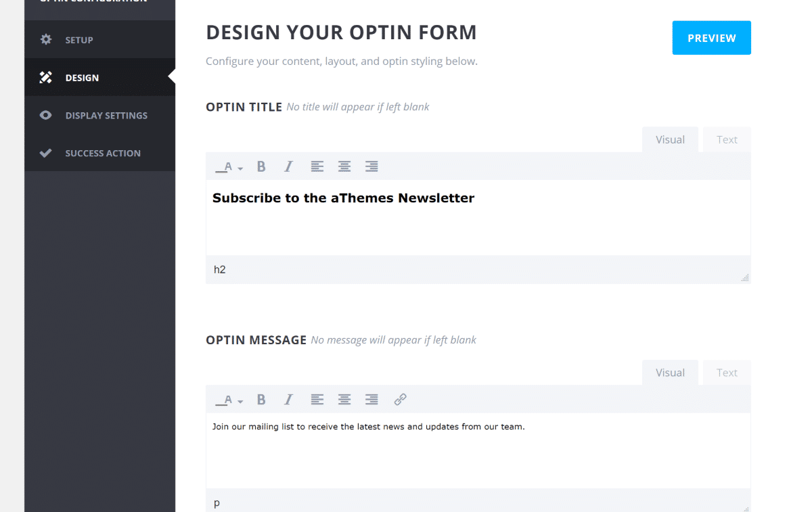The width and height of the screenshot is (812, 512).
Task: Open text color dropdown for Optin Title
Action: click(x=229, y=167)
